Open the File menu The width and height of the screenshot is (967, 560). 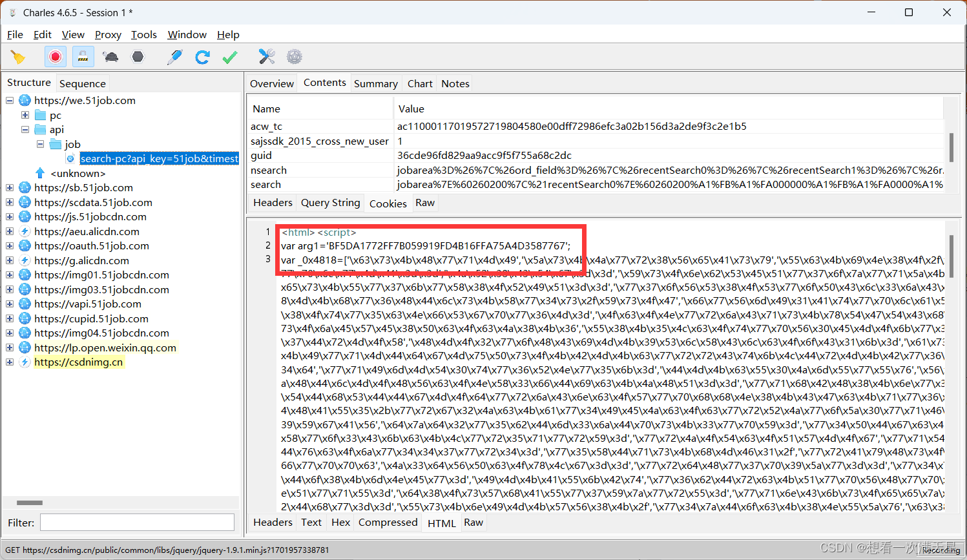click(15, 34)
